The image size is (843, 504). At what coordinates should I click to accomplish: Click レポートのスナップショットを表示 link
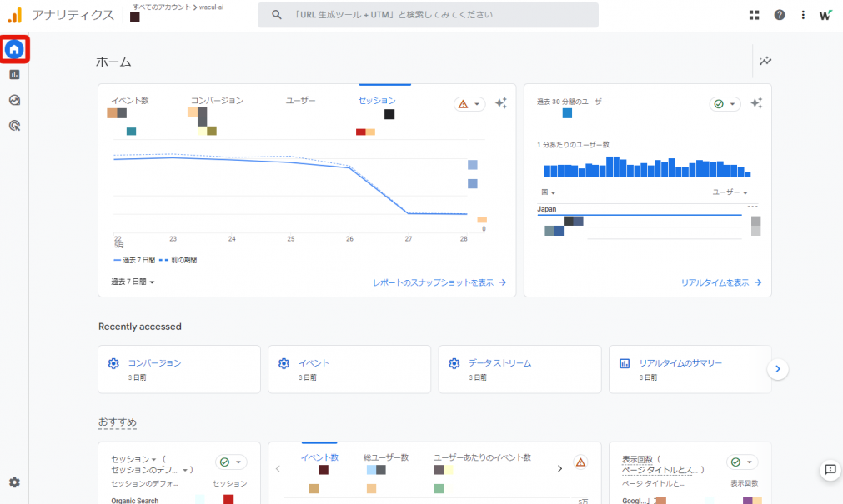pyautogui.click(x=439, y=282)
